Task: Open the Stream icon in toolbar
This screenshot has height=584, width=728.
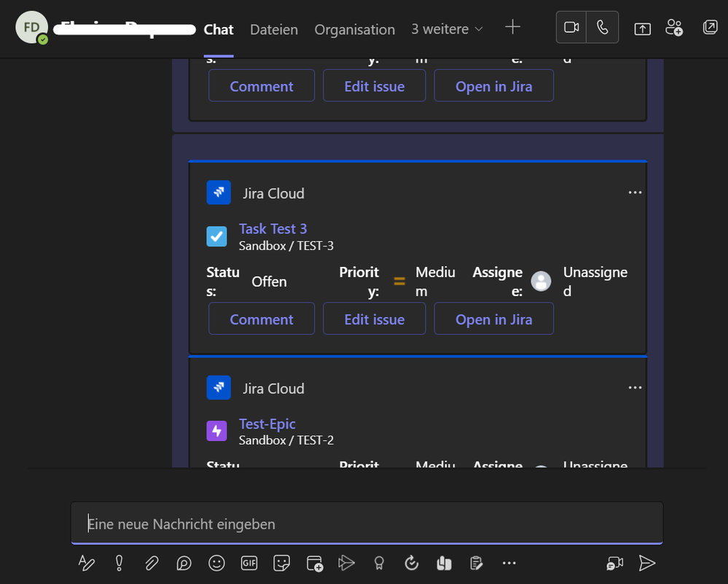Action: pyautogui.click(x=346, y=563)
